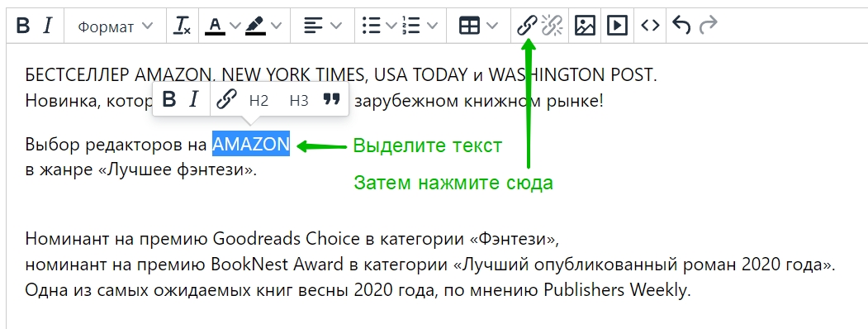Apply H2 heading from floating toolbar
This screenshot has height=329, width=868.
coord(259,100)
